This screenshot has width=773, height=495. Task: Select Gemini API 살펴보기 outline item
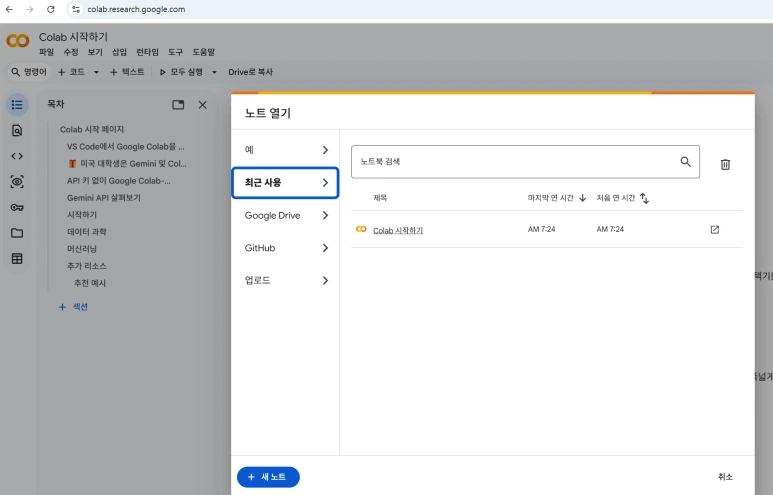[104, 198]
